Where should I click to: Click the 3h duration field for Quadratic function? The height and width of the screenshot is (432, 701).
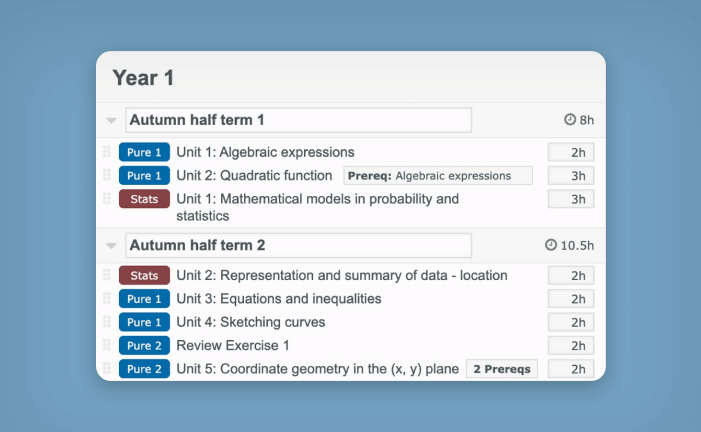571,176
